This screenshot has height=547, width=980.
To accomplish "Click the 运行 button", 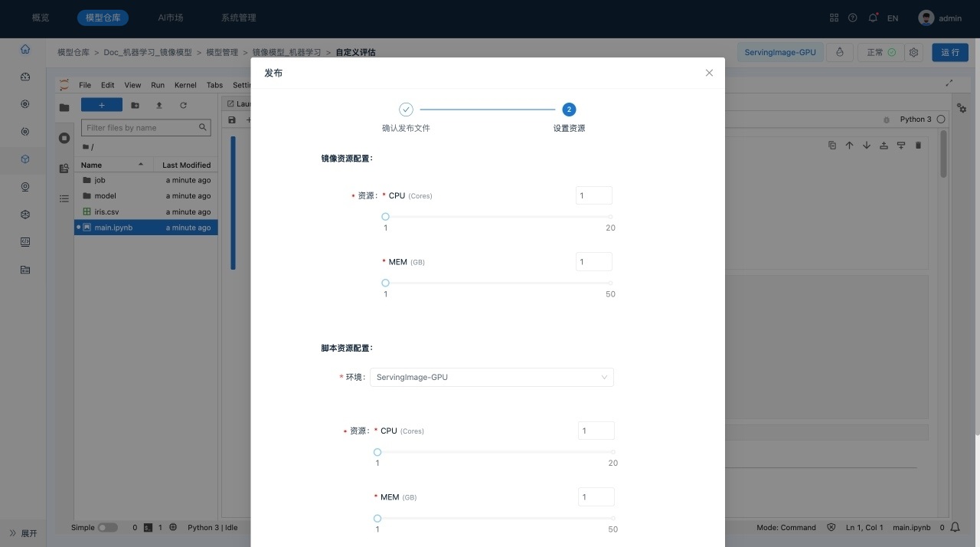I will pos(949,53).
